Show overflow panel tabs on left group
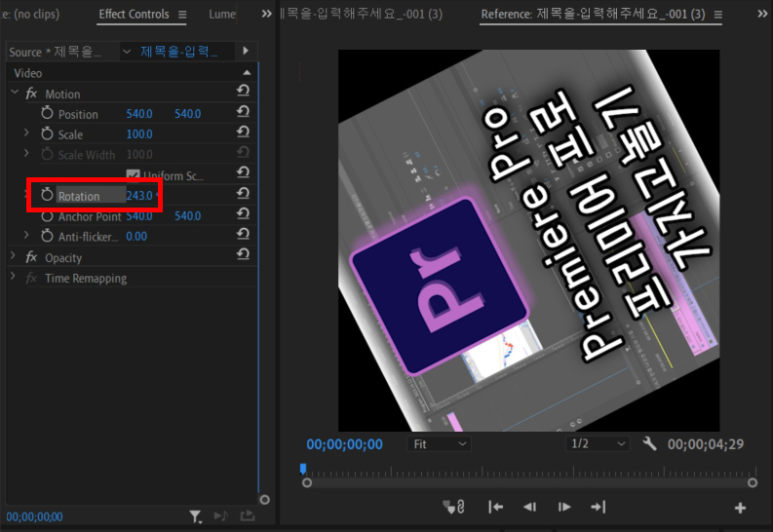This screenshot has width=773, height=532. click(x=267, y=14)
